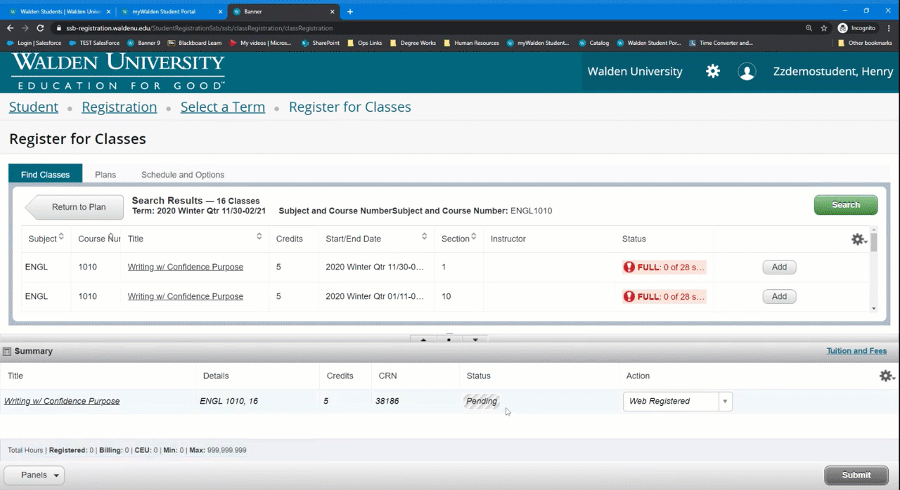Click the browser zoom magnifier icon
The image size is (900, 490).
coord(809,28)
